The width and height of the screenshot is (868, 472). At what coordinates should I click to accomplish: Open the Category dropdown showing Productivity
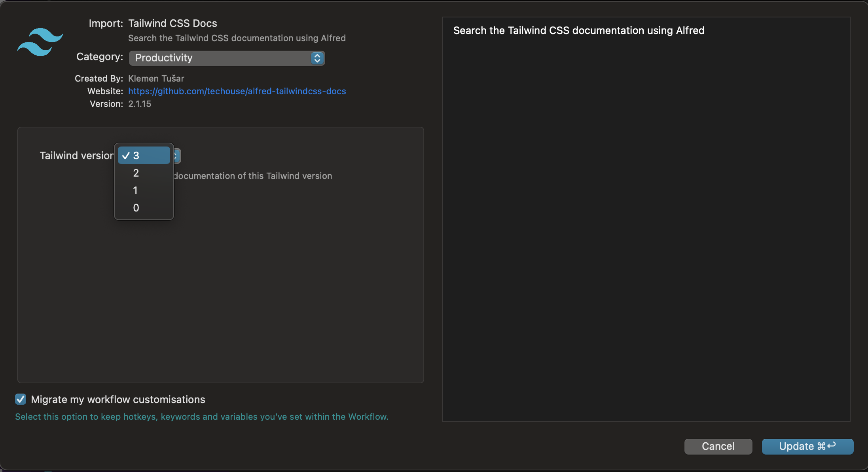227,58
